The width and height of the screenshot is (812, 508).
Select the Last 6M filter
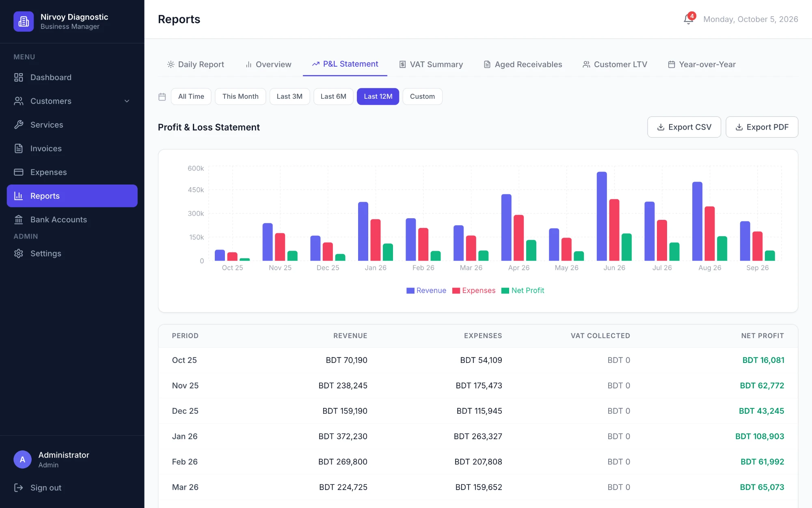pos(333,96)
